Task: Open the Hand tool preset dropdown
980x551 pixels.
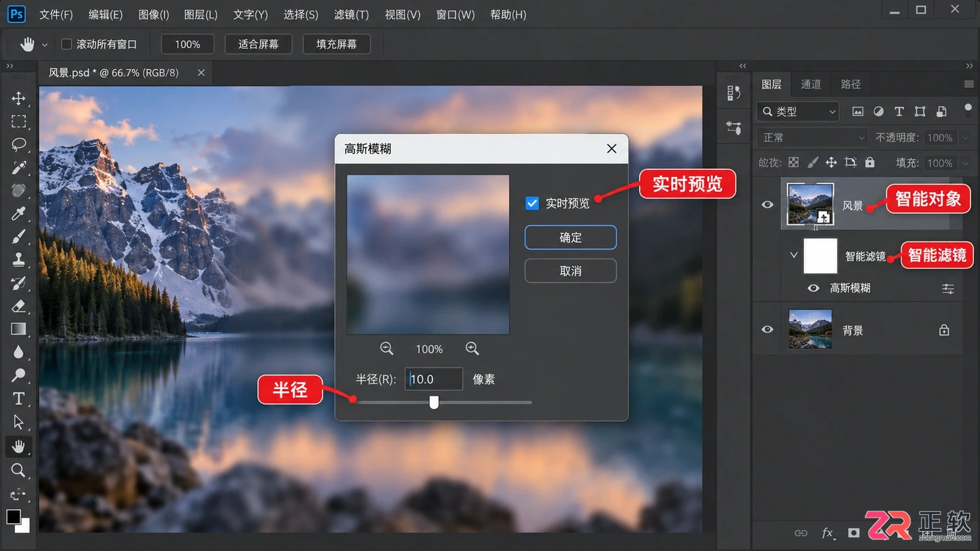Action: (x=45, y=45)
